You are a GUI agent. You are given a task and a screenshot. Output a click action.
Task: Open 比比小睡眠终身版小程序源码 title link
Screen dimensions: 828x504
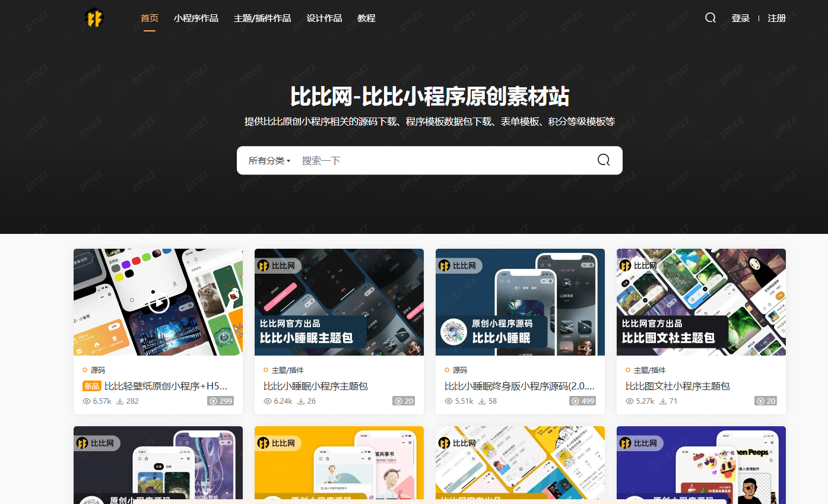[520, 386]
